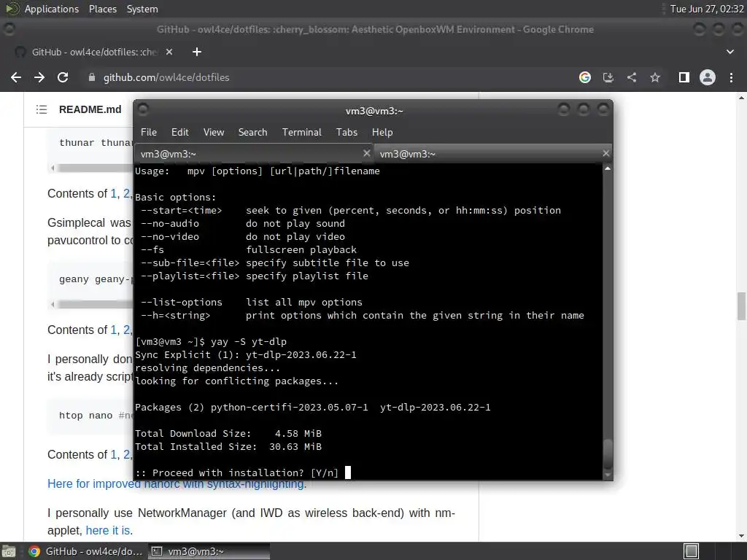Open link '2' in the htop nano Contents line

tap(126, 455)
